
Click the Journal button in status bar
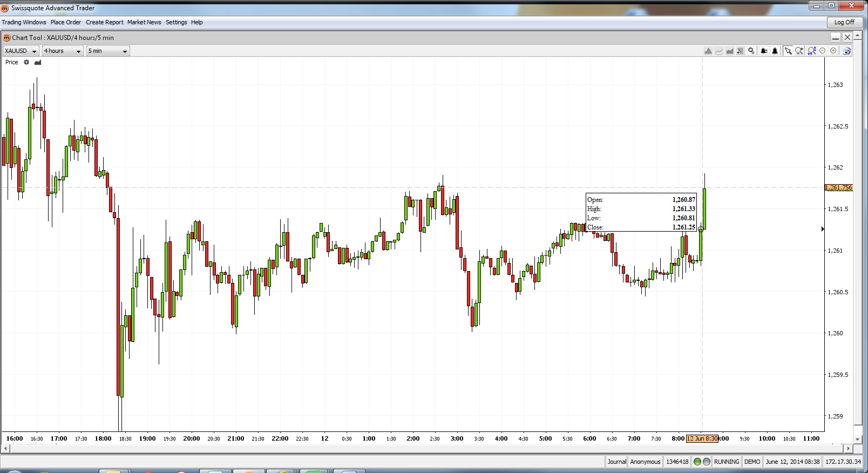[616, 462]
